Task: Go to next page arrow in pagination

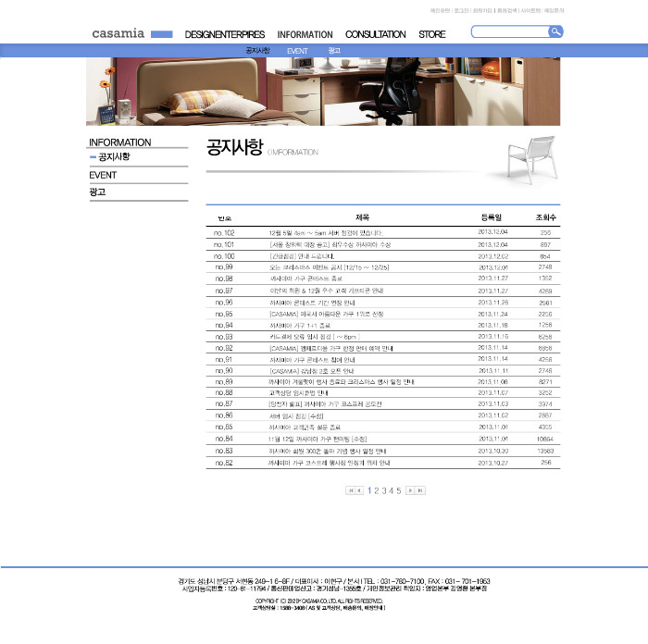Action: point(410,490)
